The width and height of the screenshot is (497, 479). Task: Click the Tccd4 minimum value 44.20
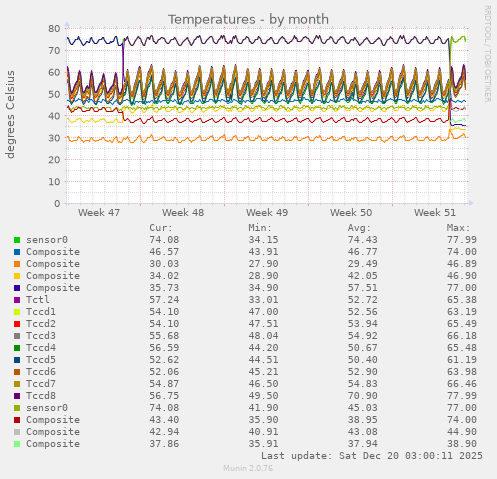(263, 348)
